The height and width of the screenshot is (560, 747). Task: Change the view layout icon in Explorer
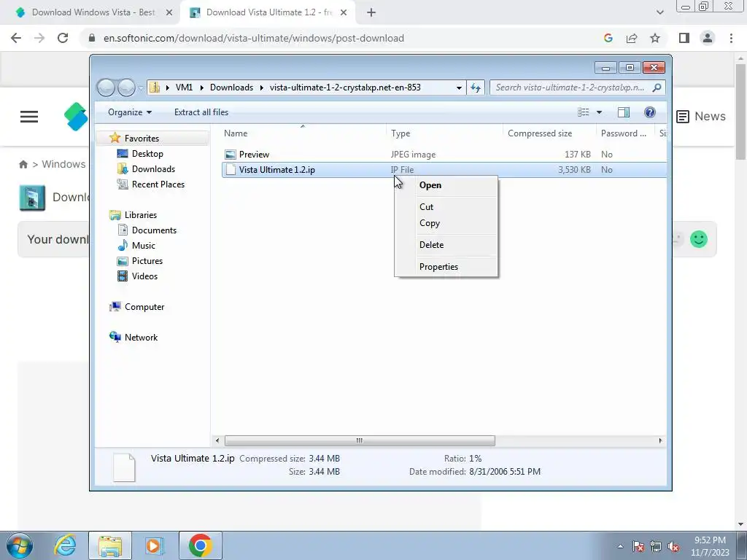(583, 112)
